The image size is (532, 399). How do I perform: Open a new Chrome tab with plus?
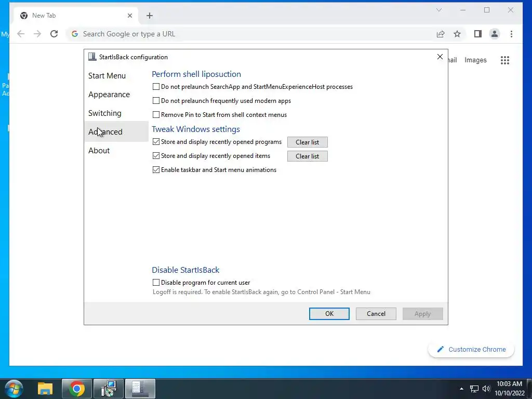point(150,16)
